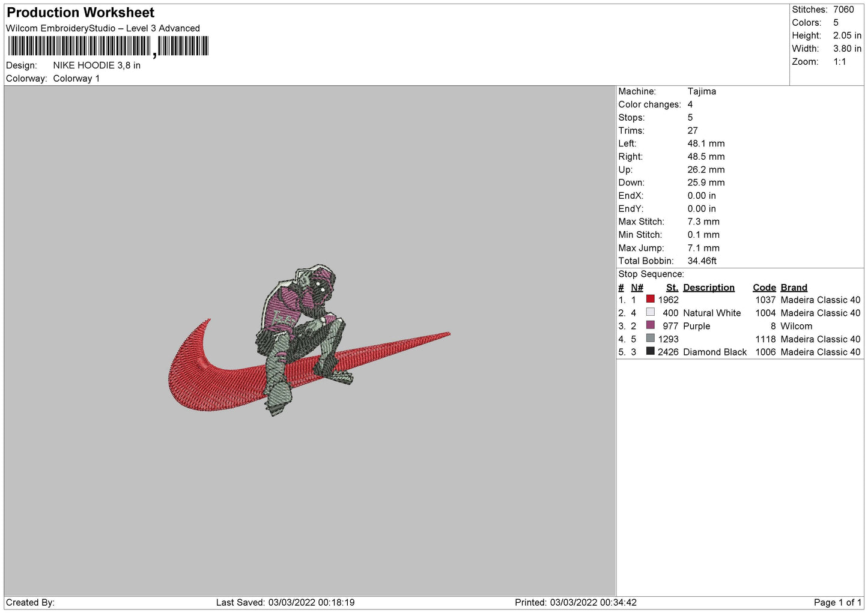868x613 pixels.
Task: Click the Code column header
Action: (x=764, y=288)
